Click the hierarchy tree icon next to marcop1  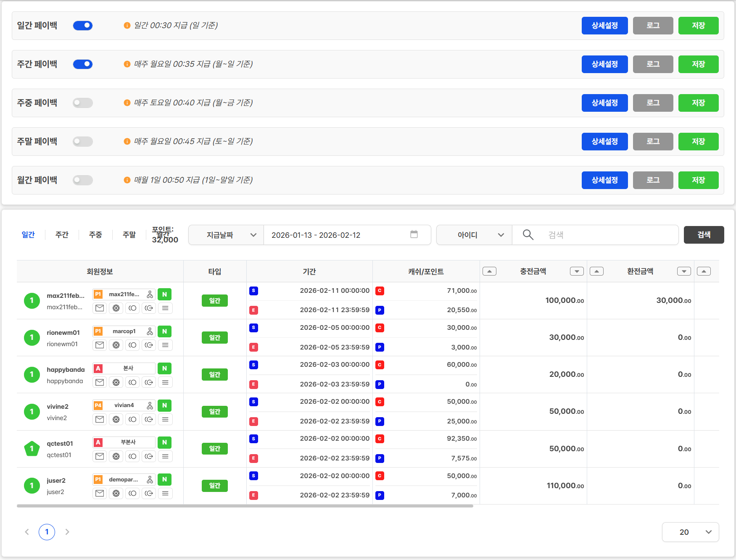tap(150, 331)
